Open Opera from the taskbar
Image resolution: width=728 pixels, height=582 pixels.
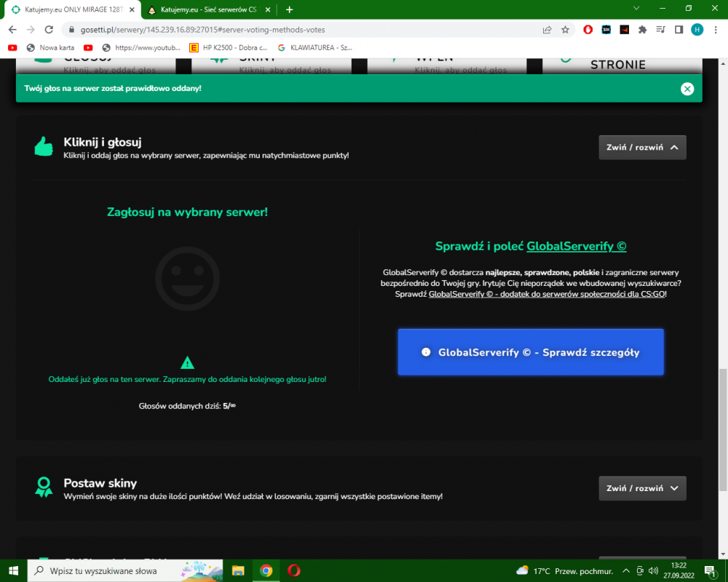tap(294, 570)
